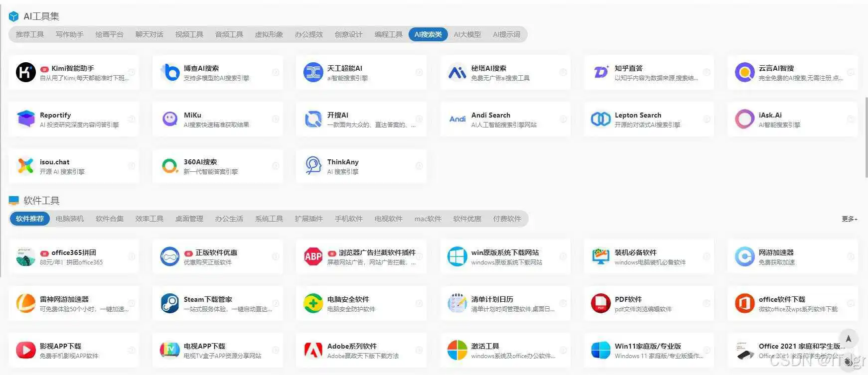
Task: Click the back-to-top arrow button
Action: coord(849,339)
